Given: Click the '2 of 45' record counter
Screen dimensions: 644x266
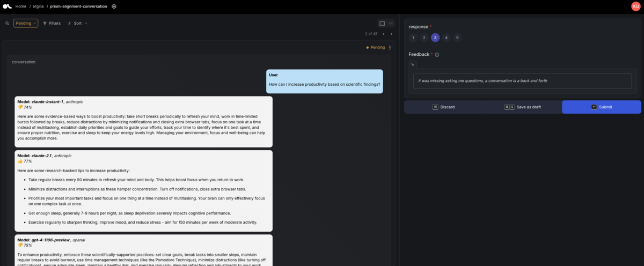Looking at the screenshot, I should tap(371, 34).
